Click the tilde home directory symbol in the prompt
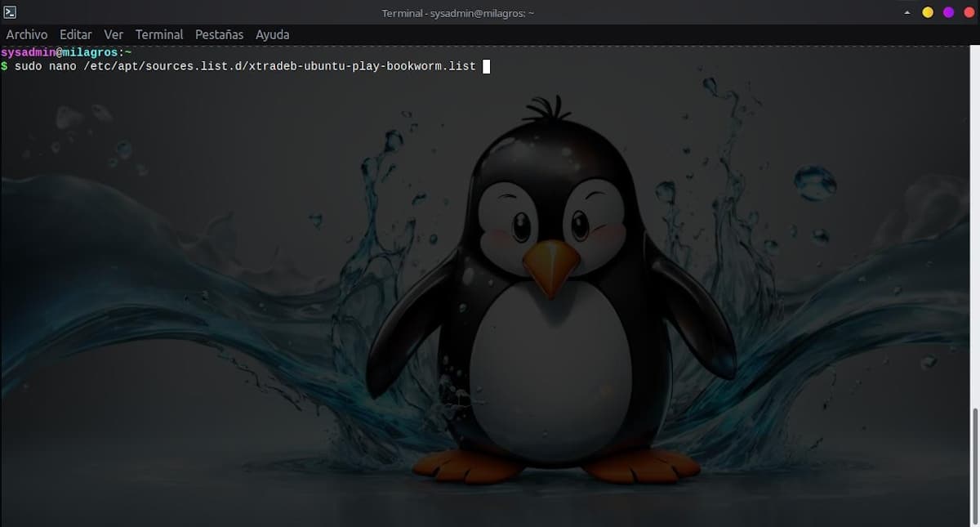This screenshot has width=980, height=527. (x=127, y=51)
